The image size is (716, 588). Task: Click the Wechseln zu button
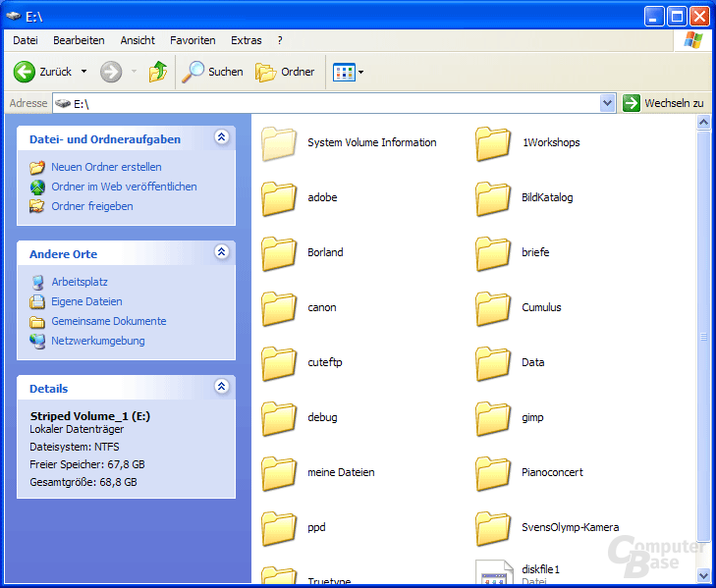coord(664,103)
